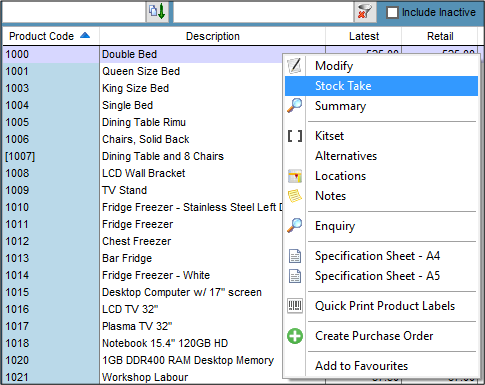Click the Enquiry magnifier icon
Viewport: 485px width, 385px height.
(295, 226)
